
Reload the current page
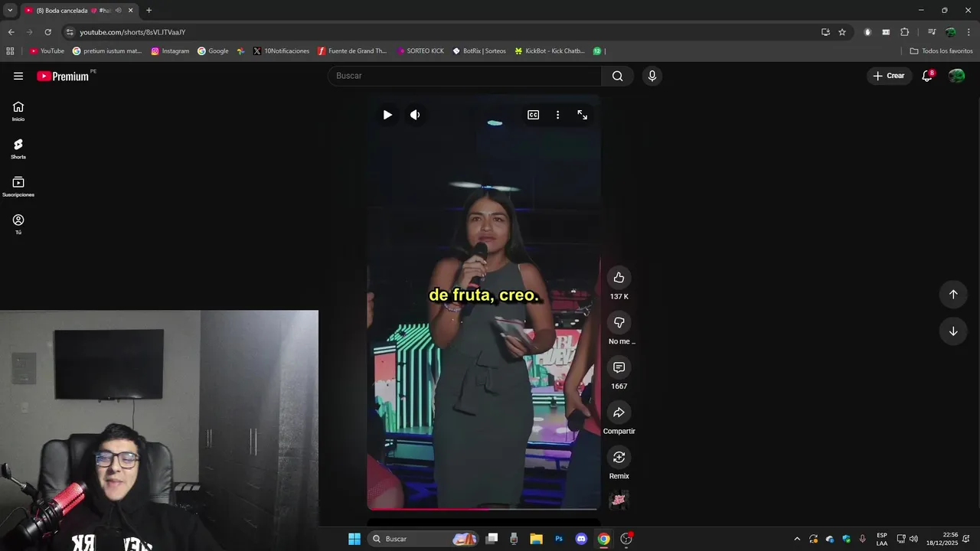(x=47, y=32)
